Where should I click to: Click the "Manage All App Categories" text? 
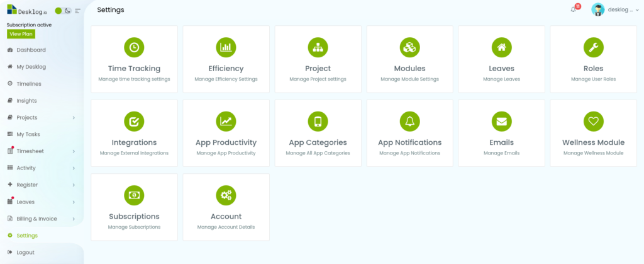click(318, 153)
